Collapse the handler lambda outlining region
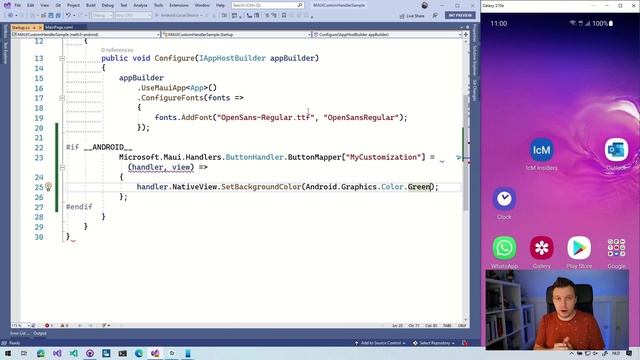The height and width of the screenshot is (360, 640). [x=62, y=167]
